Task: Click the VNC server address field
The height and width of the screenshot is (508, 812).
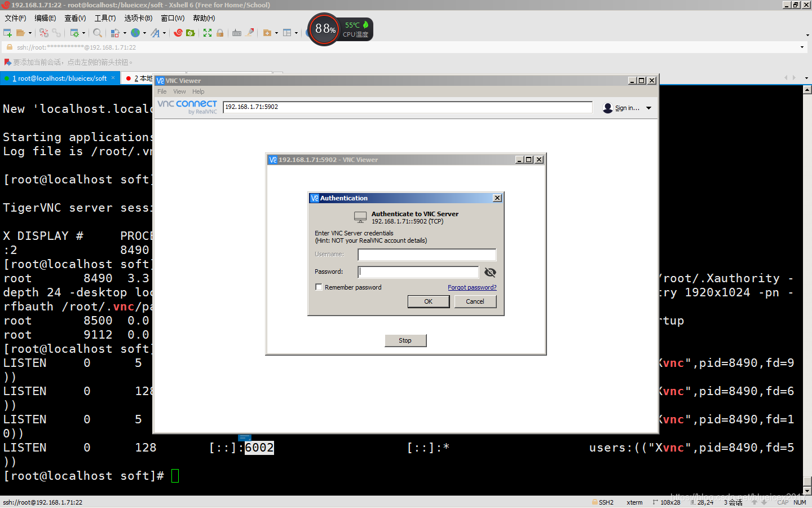Action: (408, 107)
